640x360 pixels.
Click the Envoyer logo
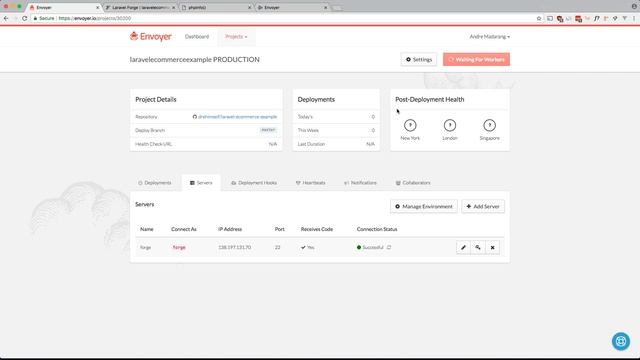click(151, 36)
